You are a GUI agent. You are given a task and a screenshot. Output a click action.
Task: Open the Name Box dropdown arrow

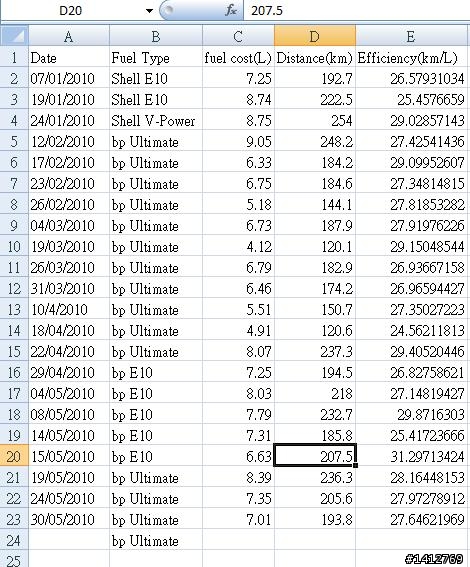(149, 11)
